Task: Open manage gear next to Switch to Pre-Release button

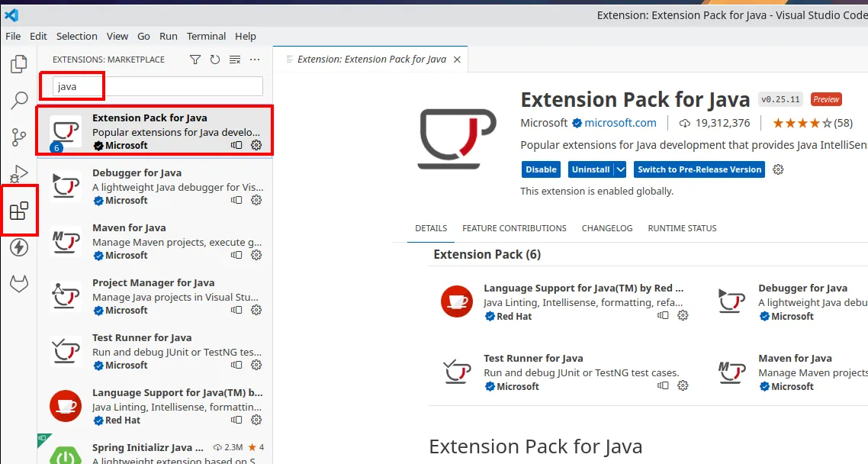Action: pyautogui.click(x=778, y=169)
